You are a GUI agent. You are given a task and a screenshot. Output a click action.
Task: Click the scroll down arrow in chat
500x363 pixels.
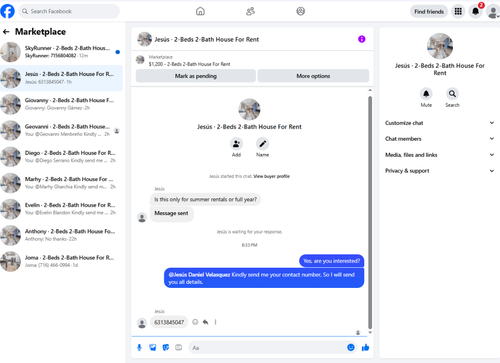click(370, 332)
